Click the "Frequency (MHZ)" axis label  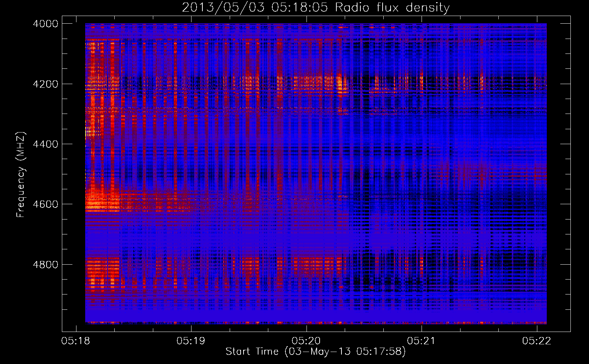click(x=21, y=175)
